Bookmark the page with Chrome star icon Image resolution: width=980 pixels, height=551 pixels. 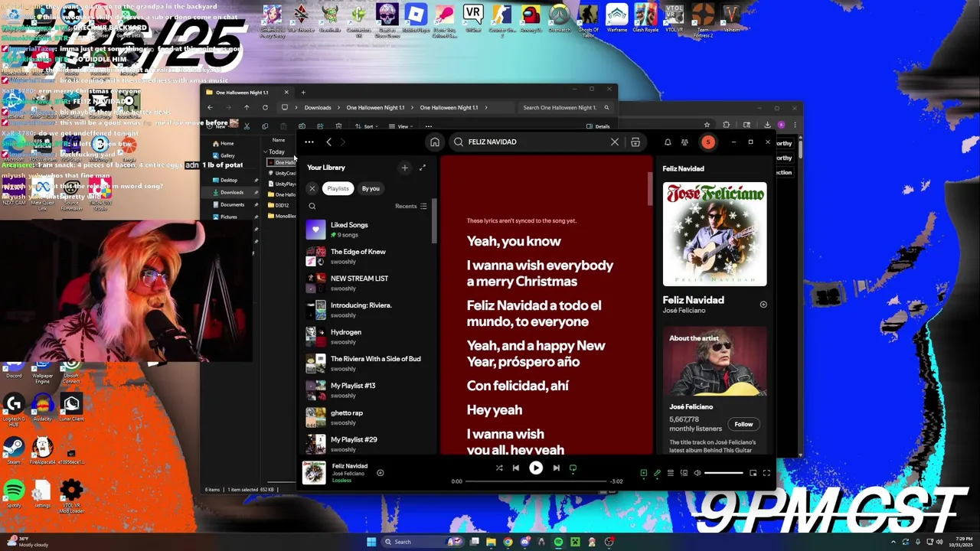pos(707,125)
